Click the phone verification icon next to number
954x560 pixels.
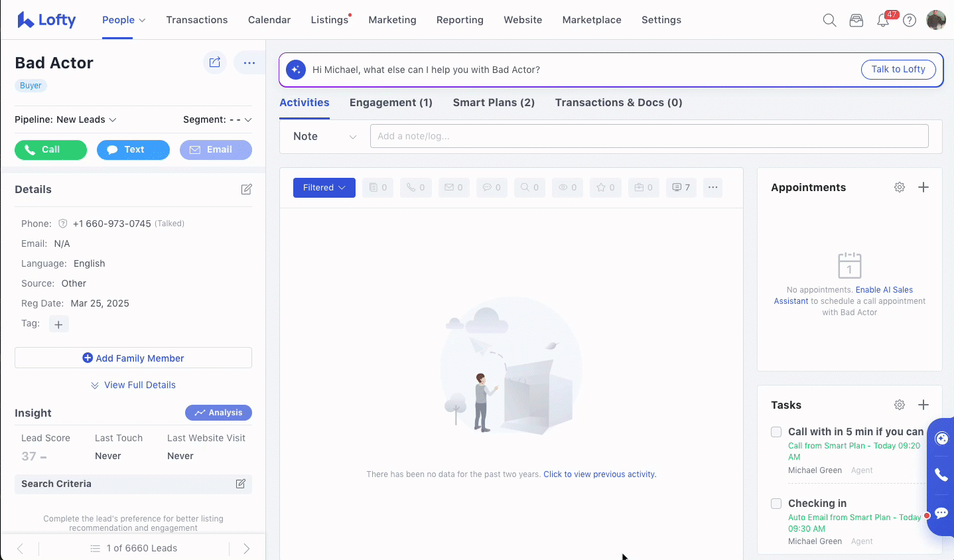coord(63,224)
